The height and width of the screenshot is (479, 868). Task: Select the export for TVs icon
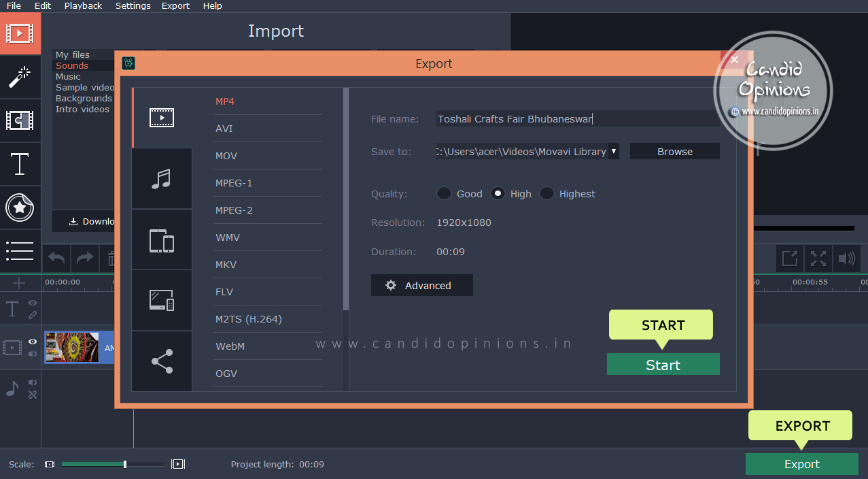(x=162, y=300)
